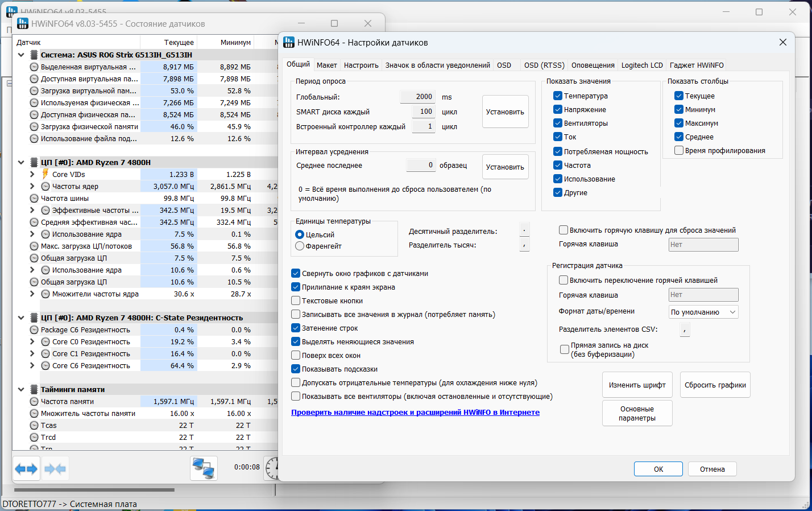Open the network computers icon in sensor toolbar
Viewport: 812px width, 511px height.
coord(204,469)
